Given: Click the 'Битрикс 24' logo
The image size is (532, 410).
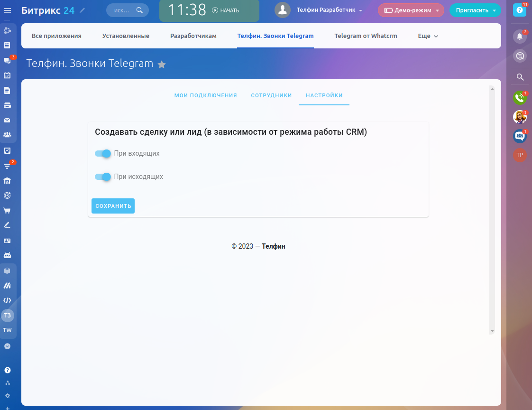Looking at the screenshot, I should coord(48,10).
